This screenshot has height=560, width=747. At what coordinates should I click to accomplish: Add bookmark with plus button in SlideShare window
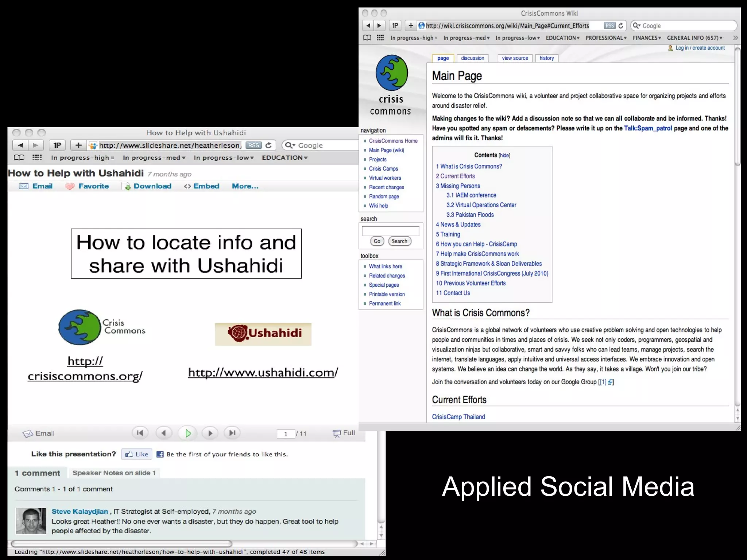click(78, 145)
